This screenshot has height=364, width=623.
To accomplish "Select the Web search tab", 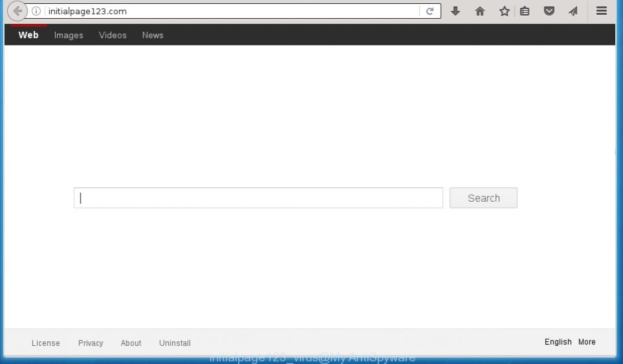I will (x=29, y=35).
